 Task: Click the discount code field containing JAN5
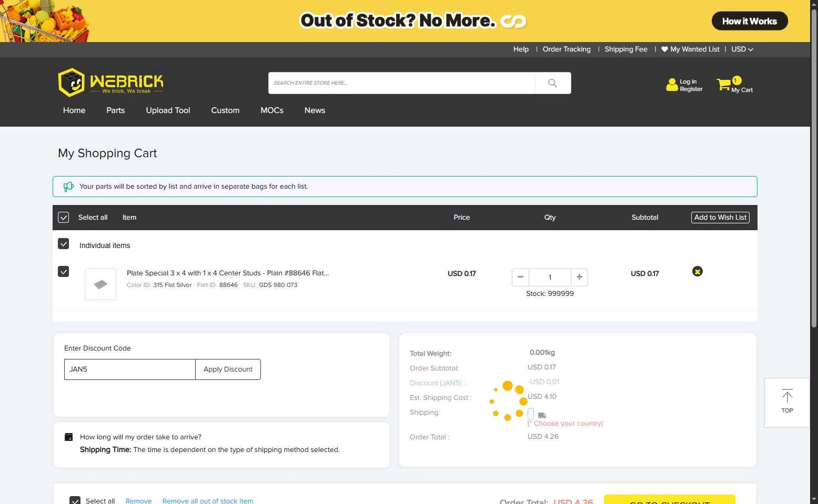(130, 369)
